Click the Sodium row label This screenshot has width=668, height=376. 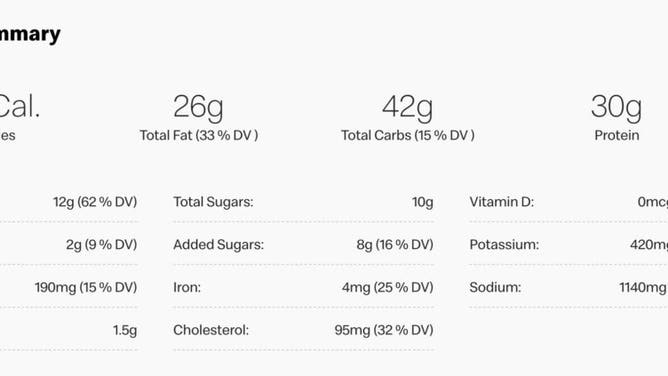(x=495, y=287)
